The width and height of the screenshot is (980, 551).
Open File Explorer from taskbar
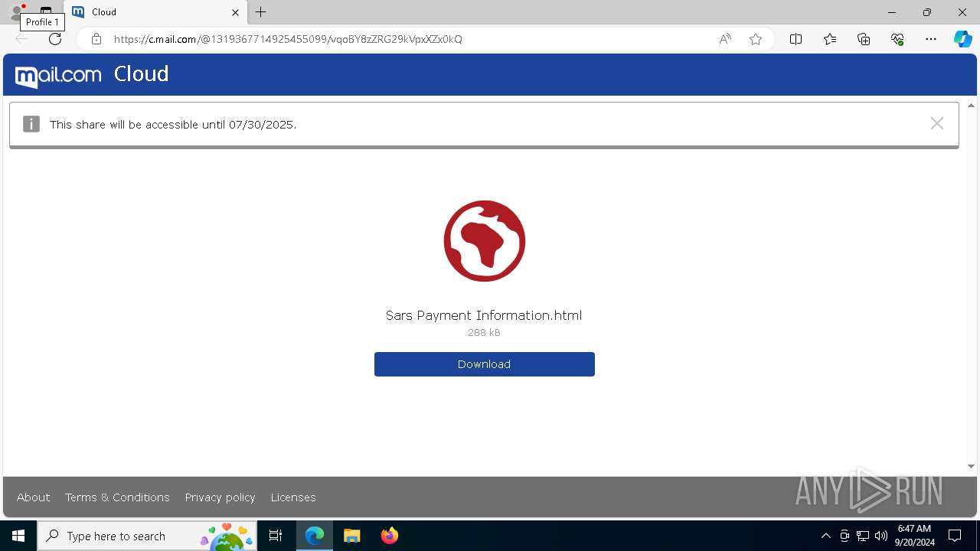click(x=352, y=536)
